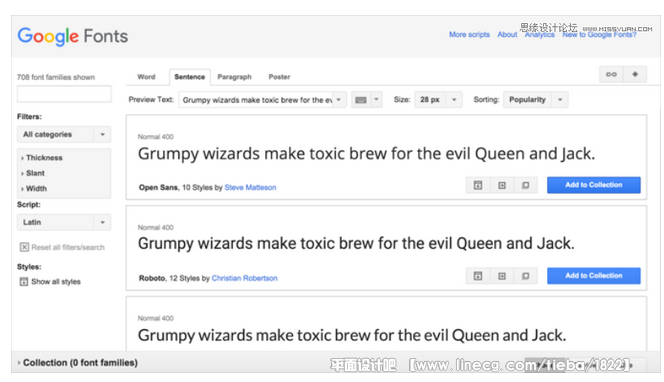
Task: Open the Christian Robertson designer link
Action: point(244,278)
